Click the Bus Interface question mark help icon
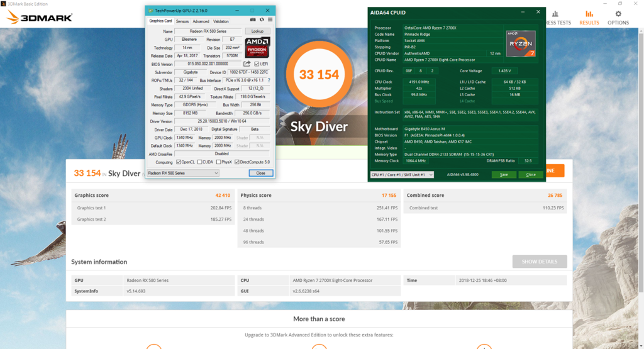The image size is (644, 349). tap(269, 80)
